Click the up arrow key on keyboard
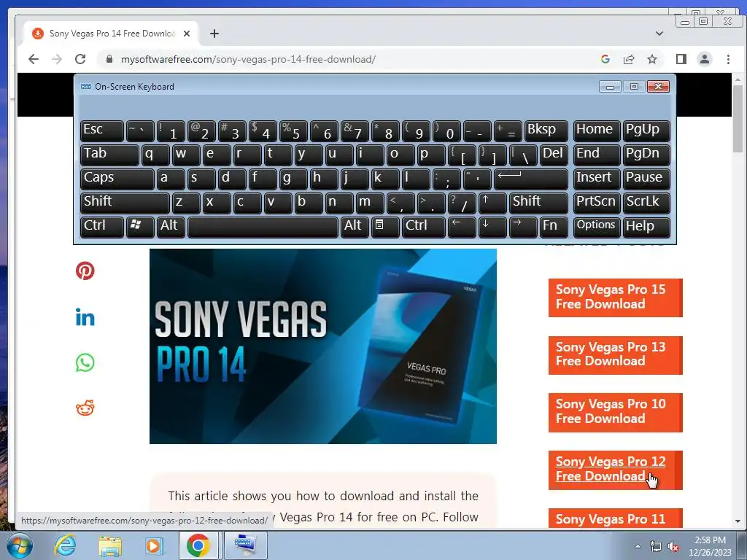Image resolution: width=747 pixels, height=560 pixels. click(x=492, y=203)
